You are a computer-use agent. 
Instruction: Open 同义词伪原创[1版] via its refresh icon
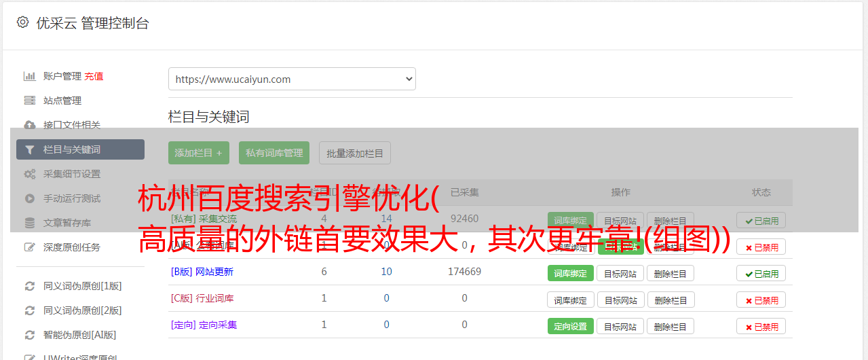pyautogui.click(x=30, y=286)
